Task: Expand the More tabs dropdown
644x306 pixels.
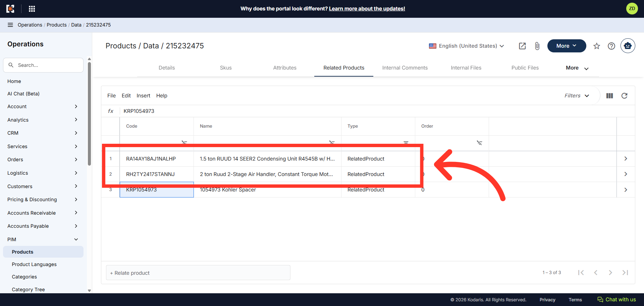Action: pos(577,68)
